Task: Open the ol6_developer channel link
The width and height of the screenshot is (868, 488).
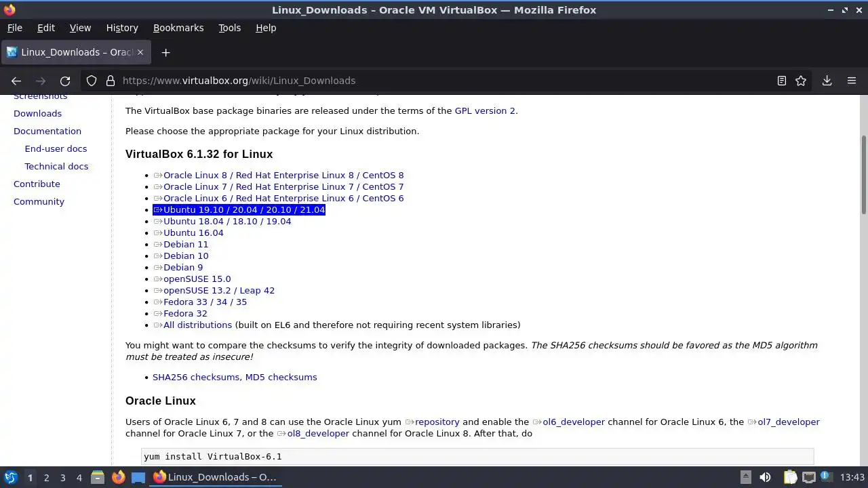Action: [568, 422]
